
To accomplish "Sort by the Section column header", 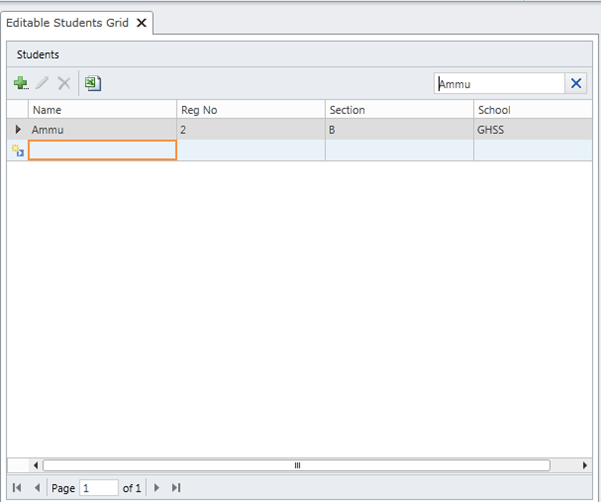I will (399, 110).
